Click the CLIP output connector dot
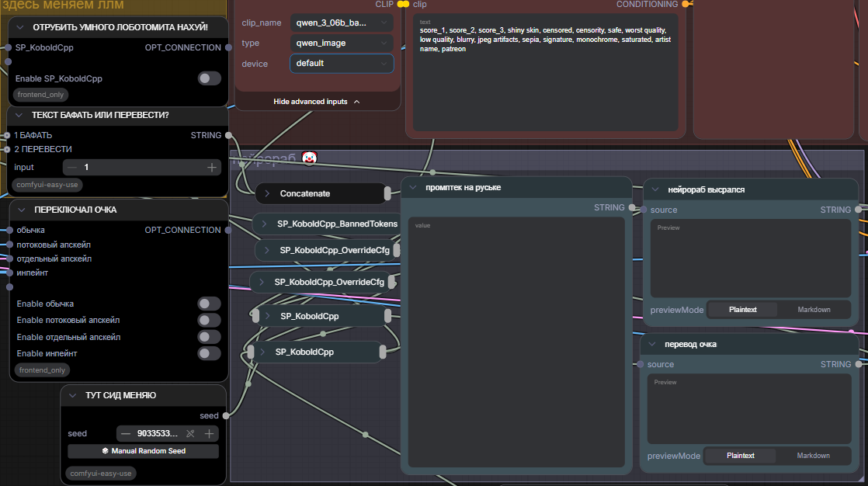 (x=401, y=4)
